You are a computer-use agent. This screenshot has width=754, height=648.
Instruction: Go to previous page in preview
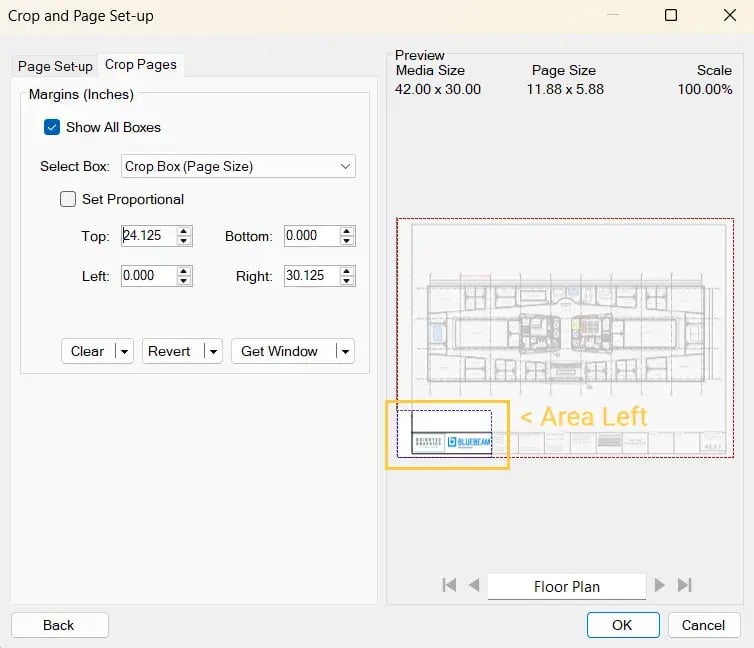coord(474,585)
